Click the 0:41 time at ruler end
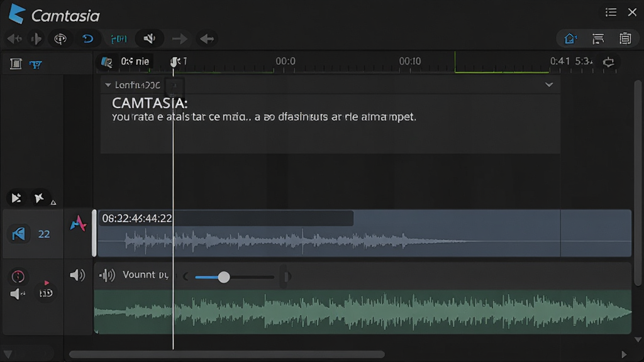The width and height of the screenshot is (644, 362). click(x=560, y=61)
